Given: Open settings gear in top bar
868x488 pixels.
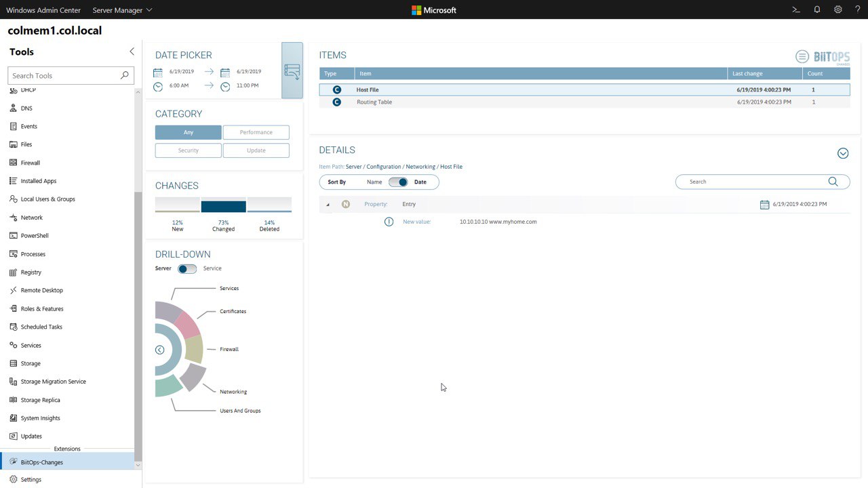Looking at the screenshot, I should tap(838, 9).
